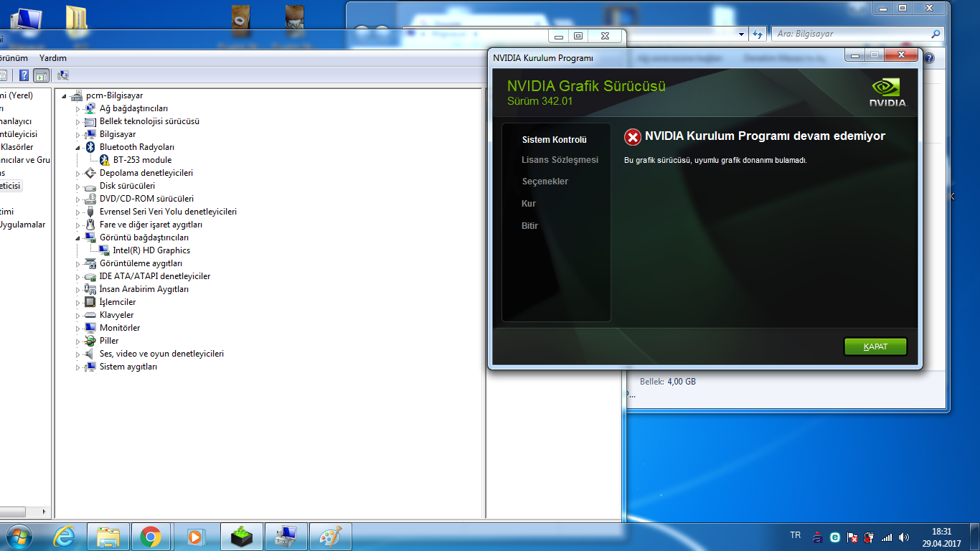Switch to the Computer Management taskbar icon
This screenshot has width=980, height=551.
pos(286,537)
